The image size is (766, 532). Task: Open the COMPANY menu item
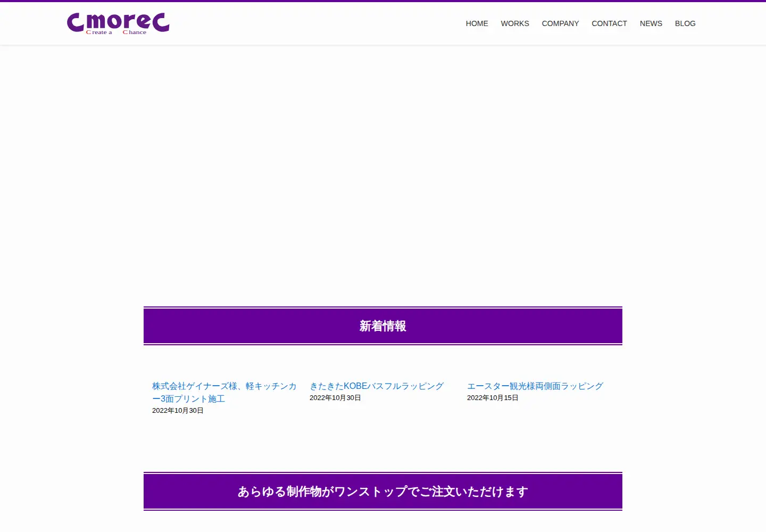pyautogui.click(x=560, y=23)
